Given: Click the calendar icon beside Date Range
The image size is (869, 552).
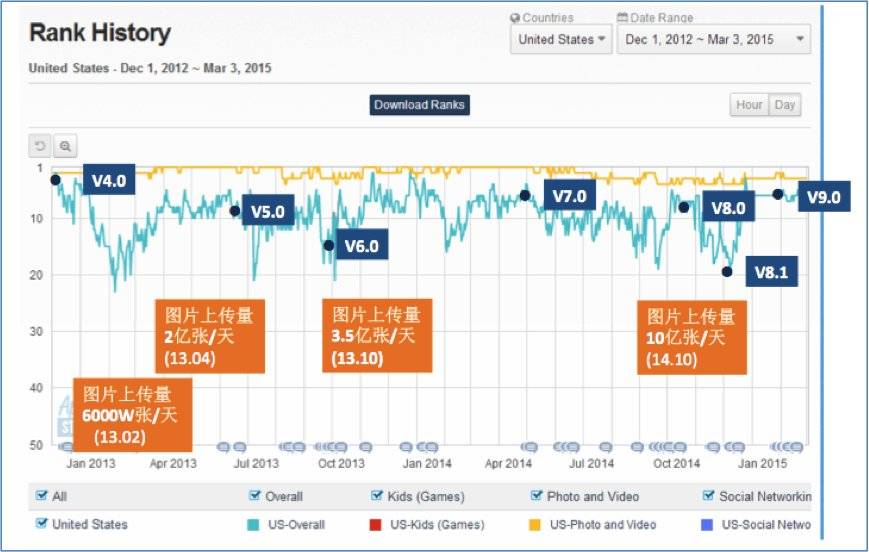Looking at the screenshot, I should (x=622, y=18).
